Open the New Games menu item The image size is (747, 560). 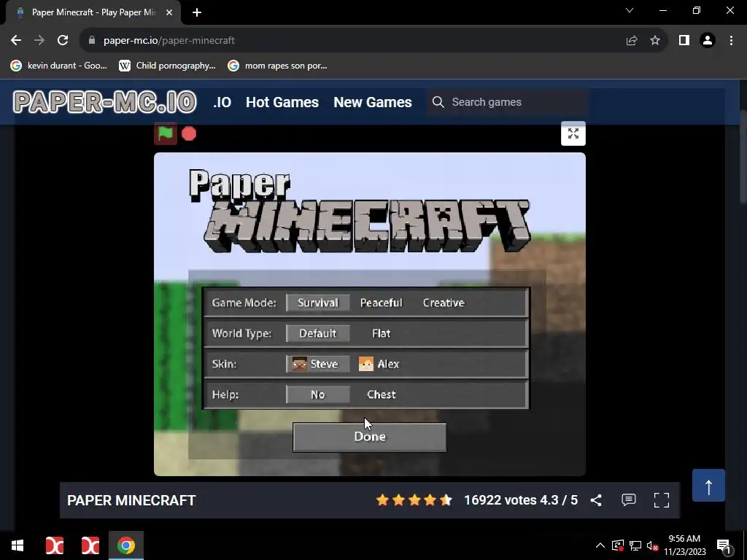[x=373, y=102]
